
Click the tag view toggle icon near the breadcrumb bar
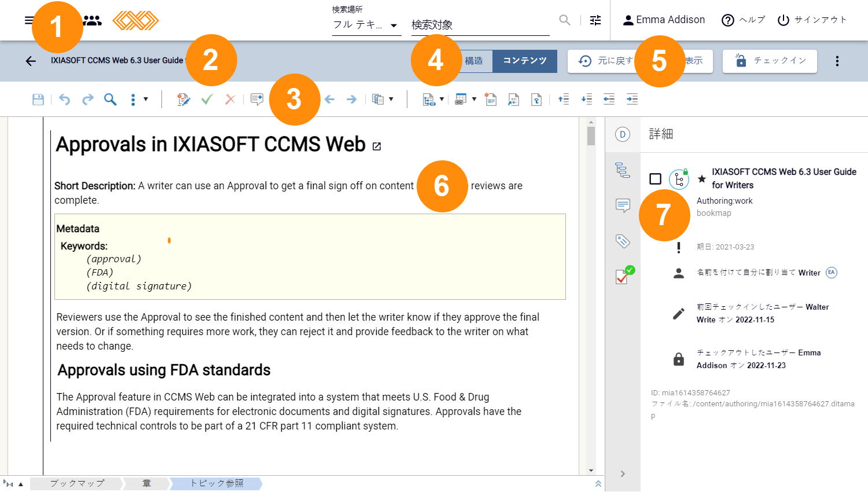pyautogui.click(x=8, y=484)
